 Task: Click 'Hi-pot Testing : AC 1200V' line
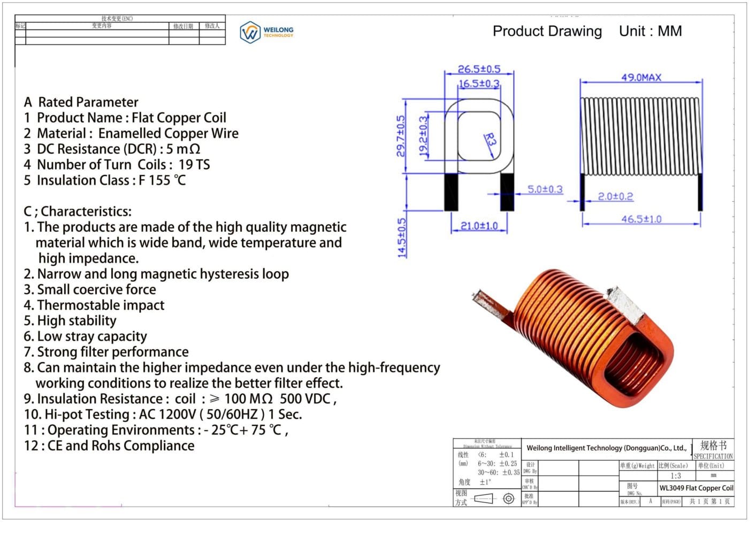click(163, 414)
